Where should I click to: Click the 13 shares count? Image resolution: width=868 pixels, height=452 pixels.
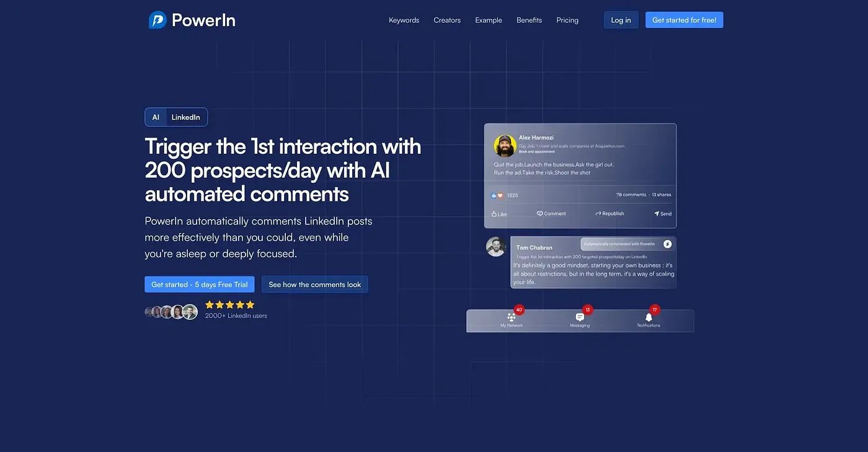[662, 195]
